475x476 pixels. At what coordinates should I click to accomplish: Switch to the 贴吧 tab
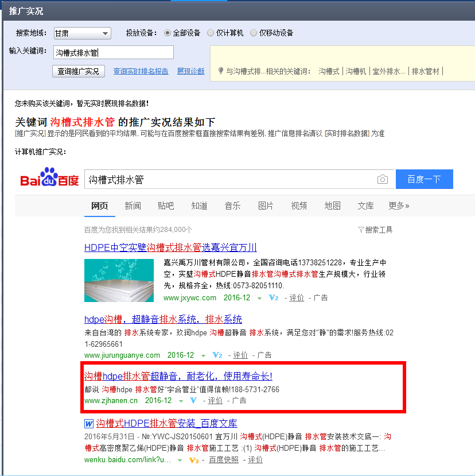tap(166, 206)
